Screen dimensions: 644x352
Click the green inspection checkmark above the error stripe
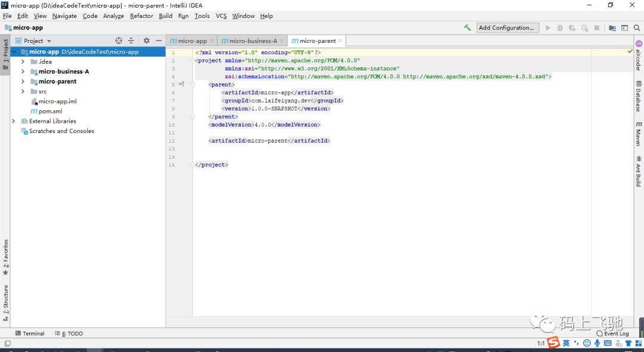click(630, 51)
